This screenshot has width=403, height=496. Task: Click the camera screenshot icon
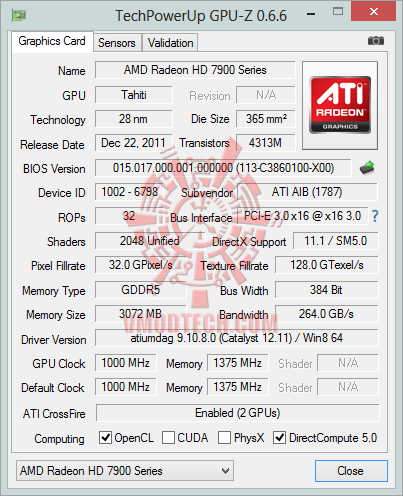click(x=376, y=41)
